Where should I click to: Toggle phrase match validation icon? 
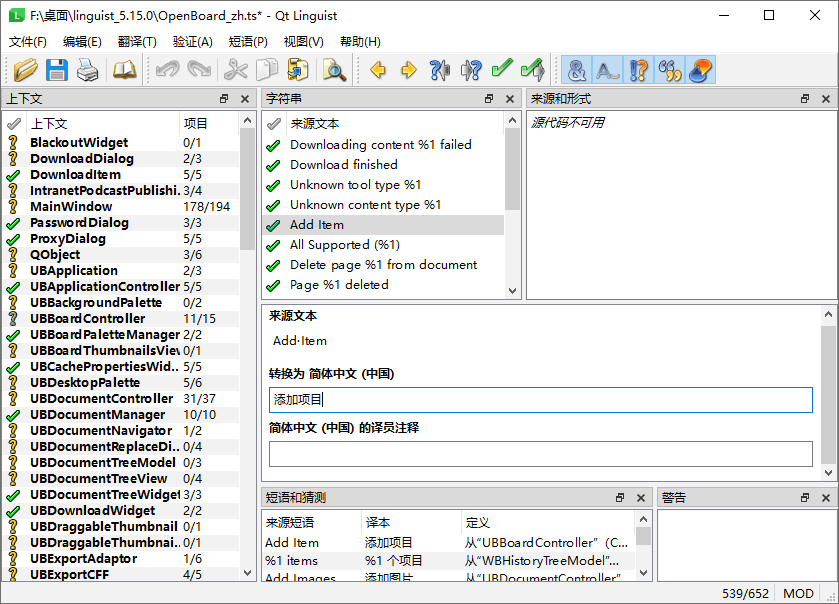(x=669, y=70)
